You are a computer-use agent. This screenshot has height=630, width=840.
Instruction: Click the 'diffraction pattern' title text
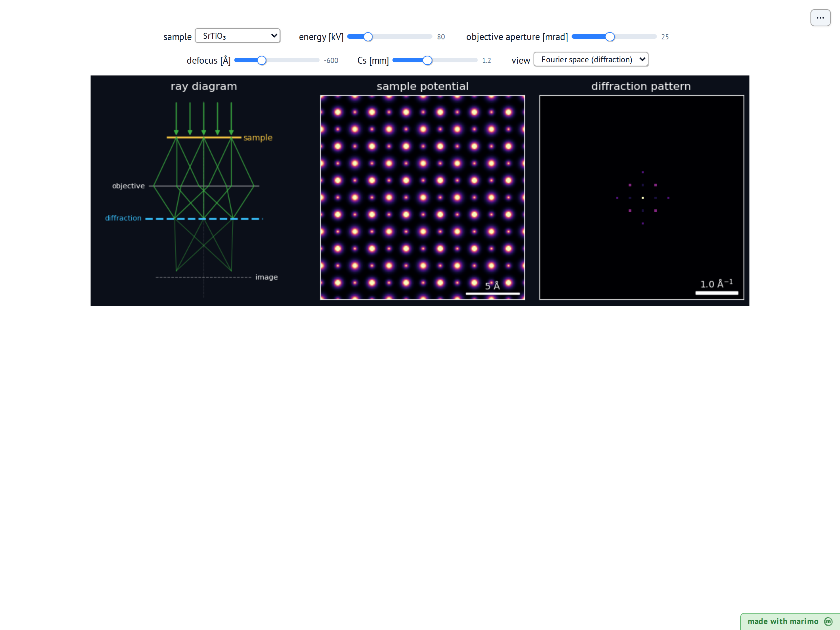point(640,86)
